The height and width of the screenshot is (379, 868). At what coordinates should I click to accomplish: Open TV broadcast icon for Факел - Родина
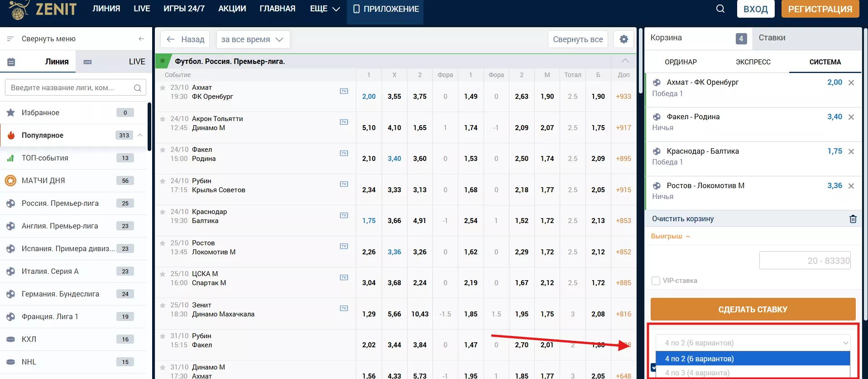(344, 153)
